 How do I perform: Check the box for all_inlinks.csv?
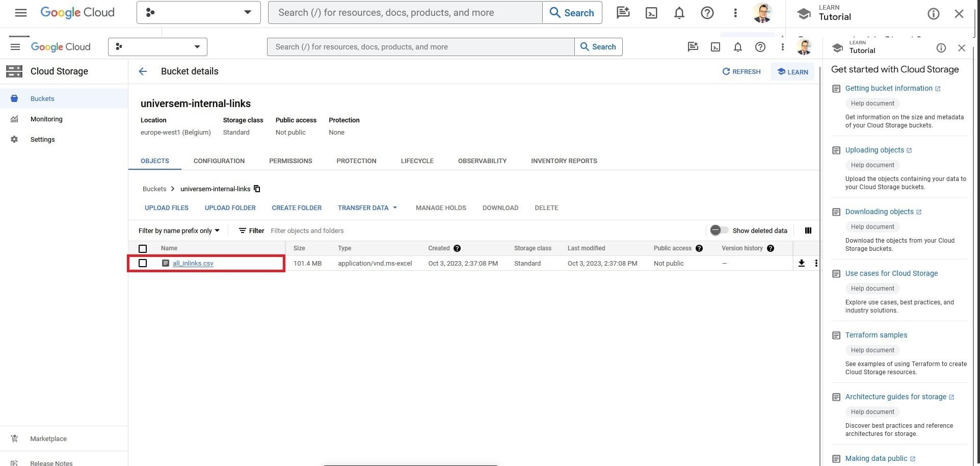[143, 263]
